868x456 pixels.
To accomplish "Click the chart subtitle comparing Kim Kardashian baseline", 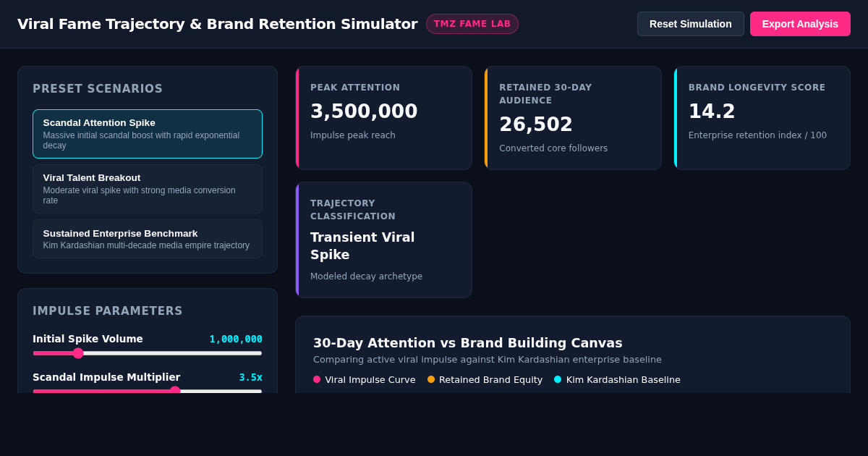I will coord(488,360).
